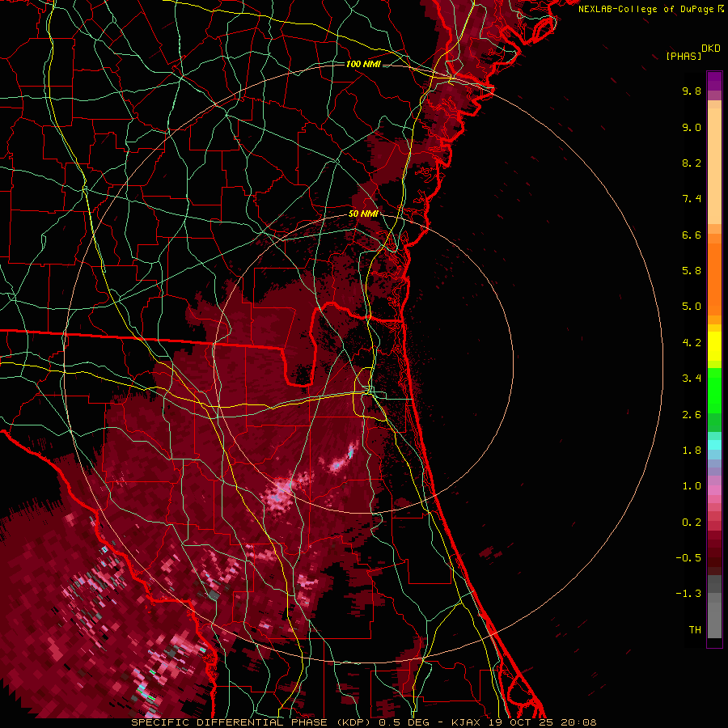This screenshot has height=728, width=728.
Task: Click the KJAX radar site identifier
Action: click(x=467, y=722)
